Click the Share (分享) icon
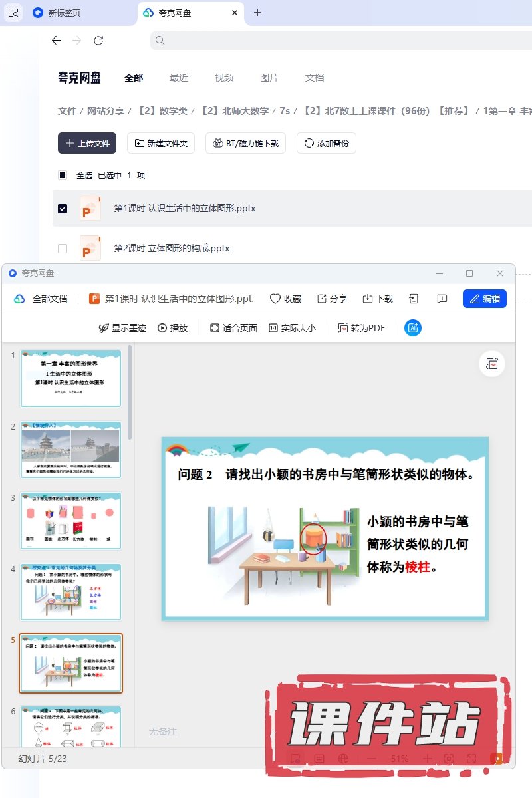Viewport: 532px width, 798px height. coord(322,299)
